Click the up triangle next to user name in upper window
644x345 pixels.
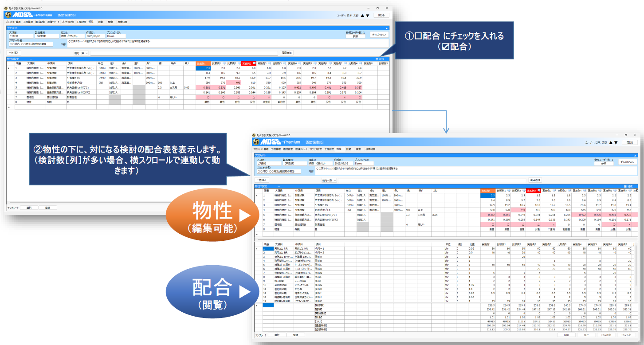pyautogui.click(x=362, y=15)
